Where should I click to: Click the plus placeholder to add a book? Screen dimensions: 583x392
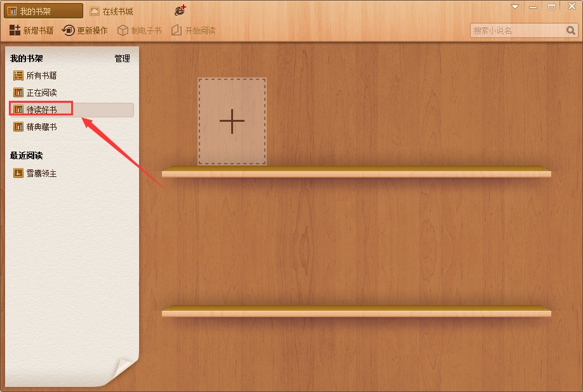(232, 121)
